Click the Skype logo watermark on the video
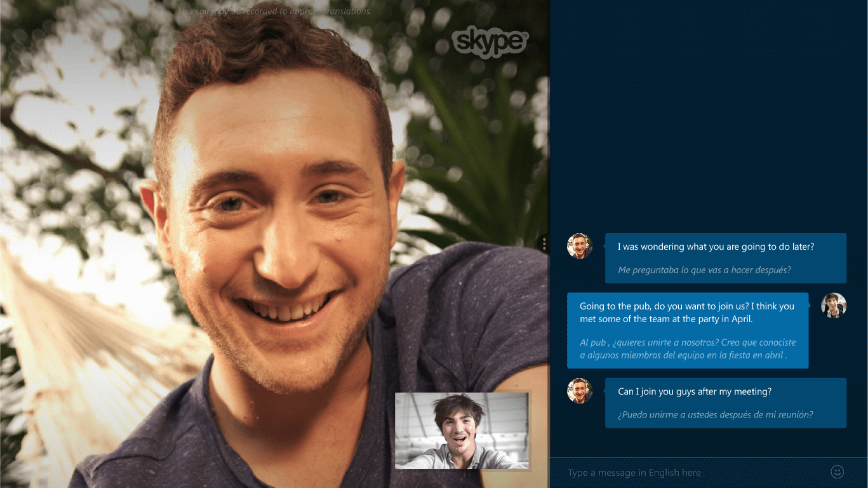 (490, 42)
